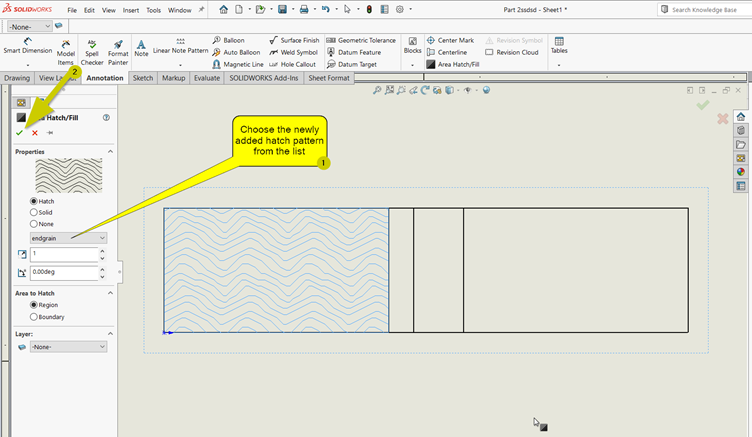Click the Surface Finish button
The image size is (752, 437).
pyautogui.click(x=293, y=40)
